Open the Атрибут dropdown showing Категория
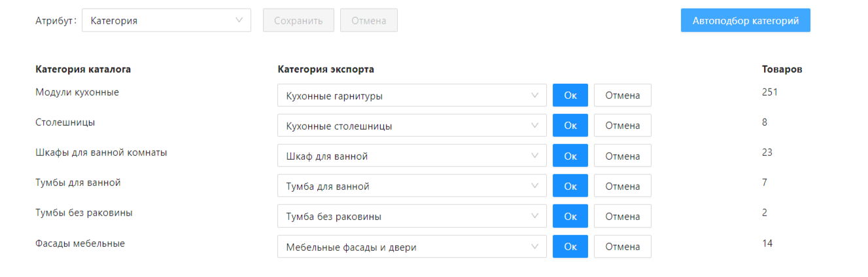Viewport: 868px width, 277px height. click(166, 20)
